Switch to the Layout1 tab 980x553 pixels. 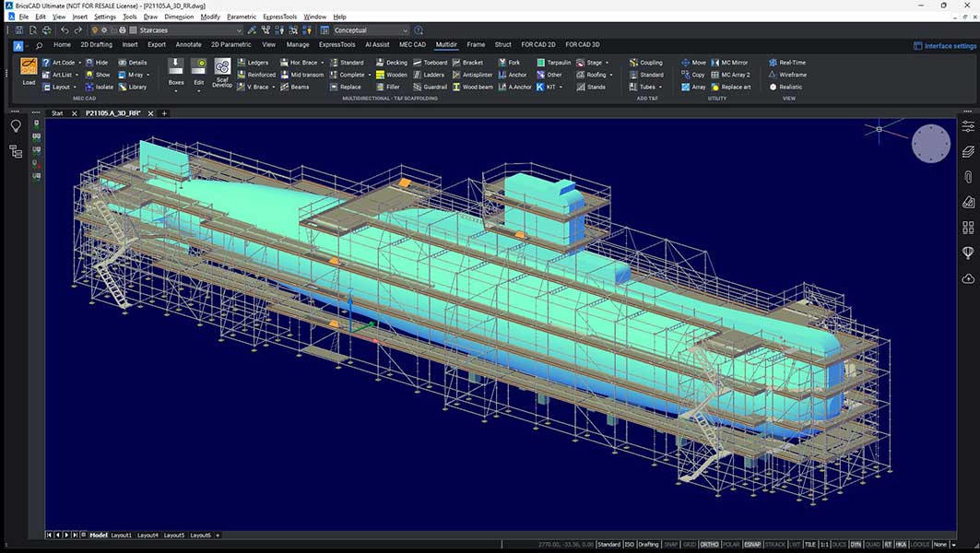click(122, 535)
